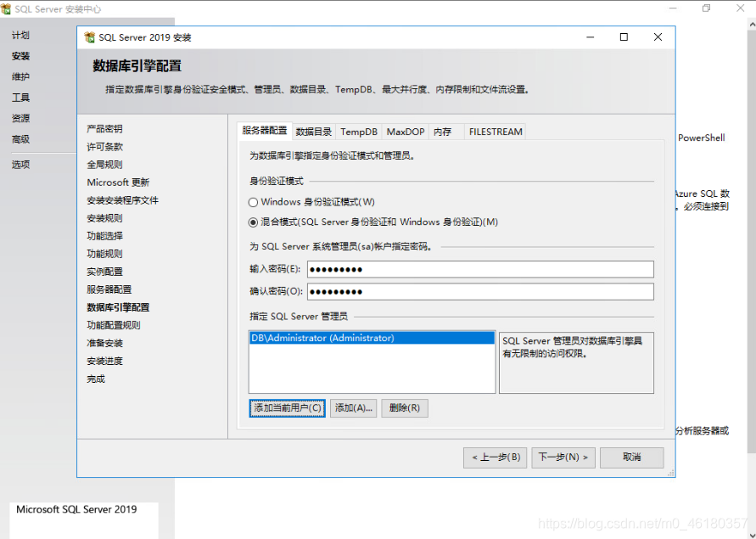Click the 功能选择 step
The width and height of the screenshot is (756, 539).
click(104, 236)
